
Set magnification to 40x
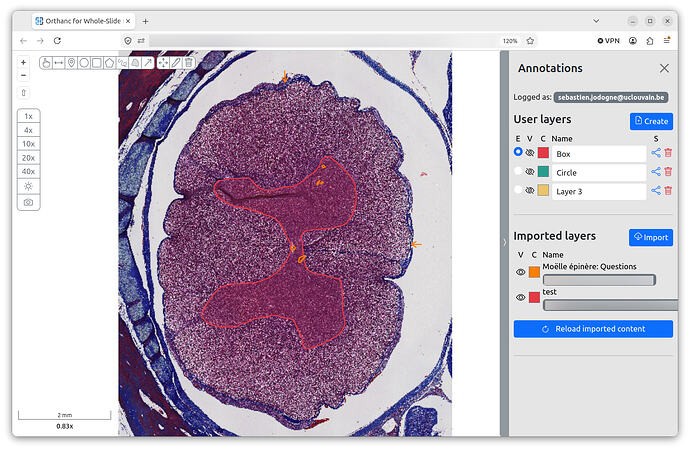tap(28, 172)
